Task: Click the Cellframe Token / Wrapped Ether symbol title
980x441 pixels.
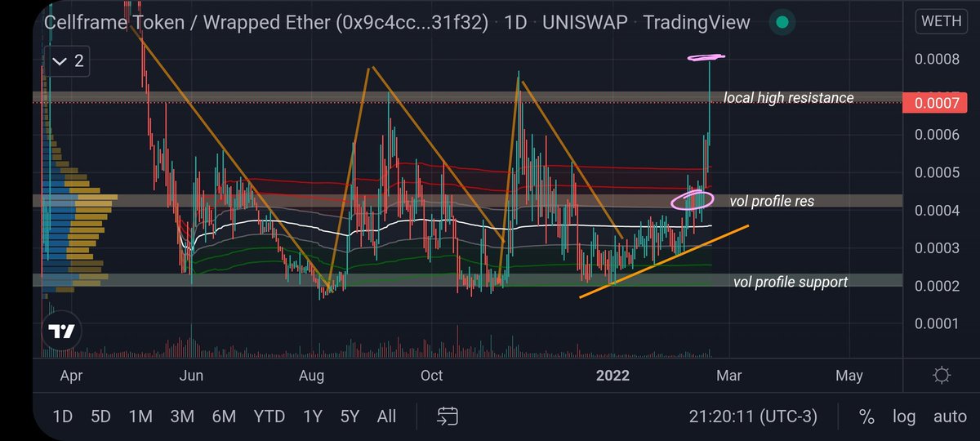Action: coord(265,22)
